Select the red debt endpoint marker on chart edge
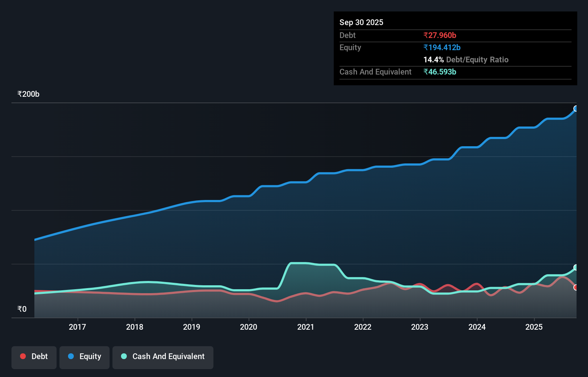This screenshot has width=588, height=377. (576, 287)
